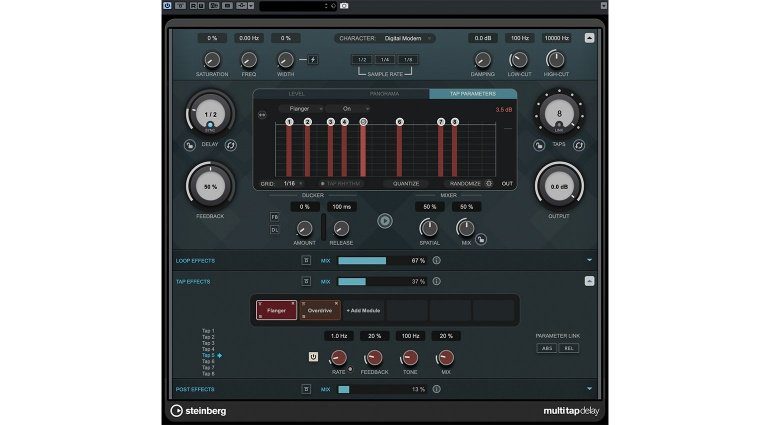Toggle the plugin power button in top toolbar
The width and height of the screenshot is (770, 425).
pyautogui.click(x=167, y=6)
